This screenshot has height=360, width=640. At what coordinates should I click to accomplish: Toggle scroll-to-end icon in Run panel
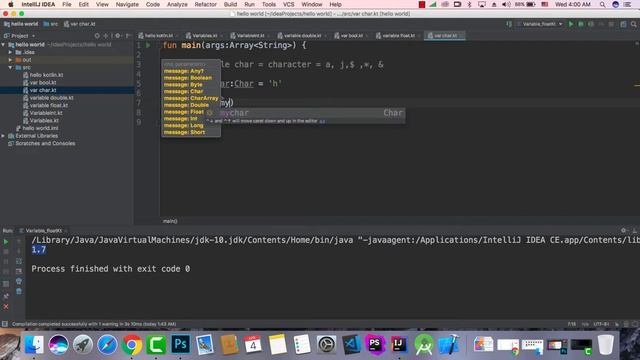click(19, 271)
